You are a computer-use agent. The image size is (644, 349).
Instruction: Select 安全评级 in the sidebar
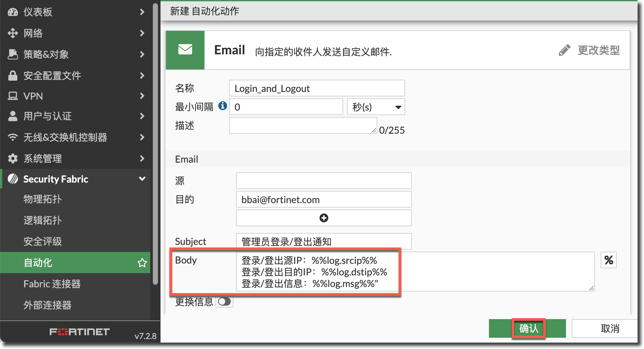pos(42,241)
